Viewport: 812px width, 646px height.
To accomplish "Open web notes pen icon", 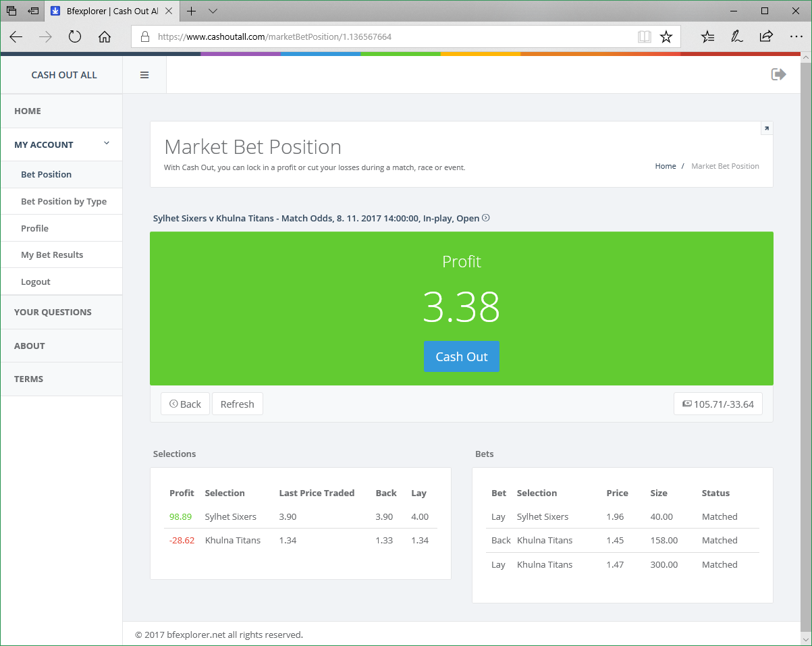I will (x=737, y=37).
